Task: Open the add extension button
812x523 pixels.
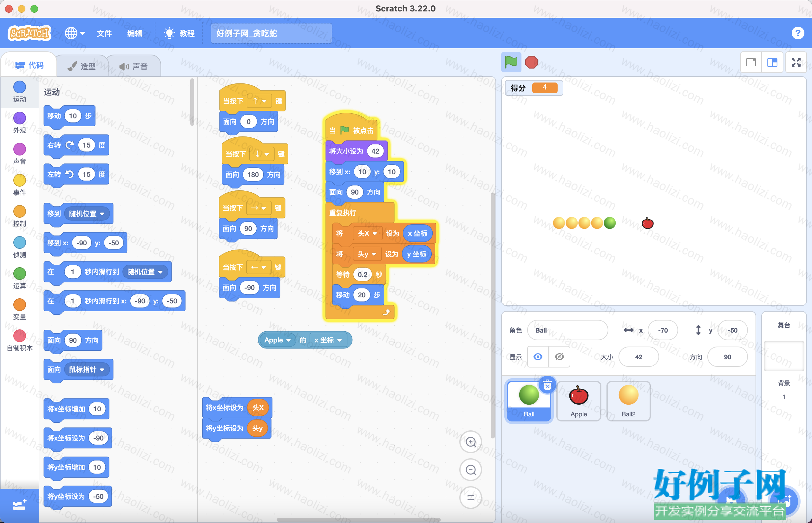Action: 19,505
